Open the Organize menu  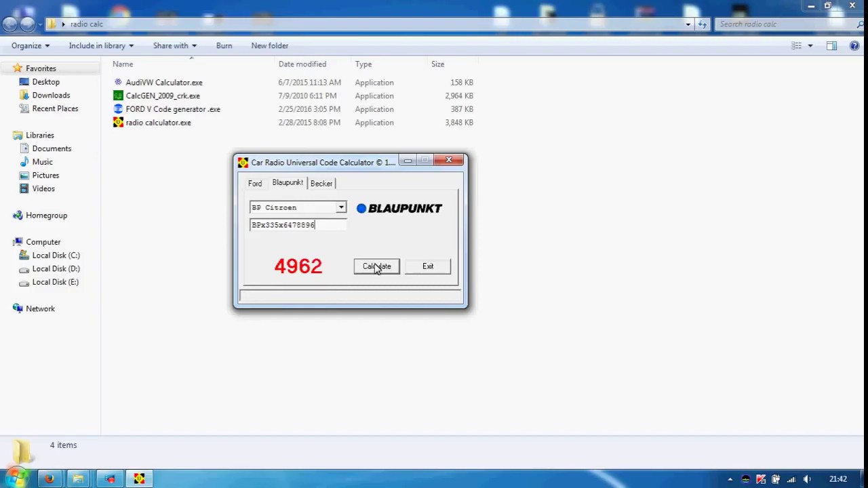point(31,45)
